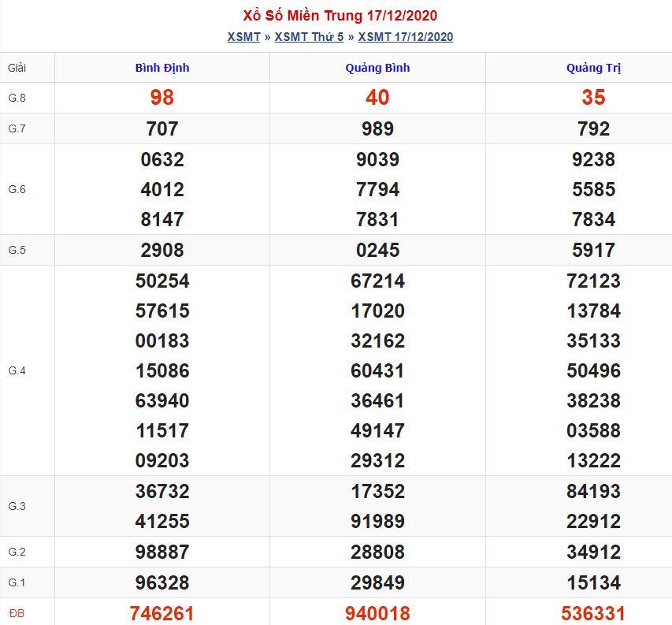Click G.4 number 50496
The height and width of the screenshot is (625, 672).
pyautogui.click(x=593, y=370)
